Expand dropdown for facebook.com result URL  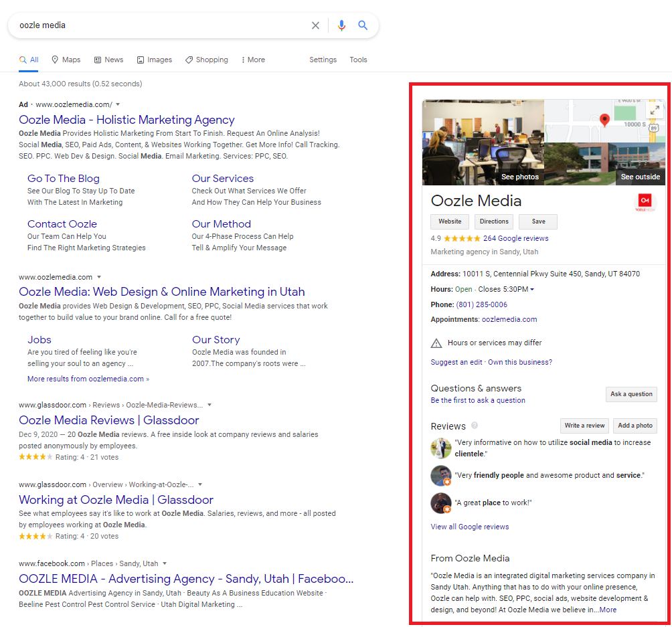(165, 563)
